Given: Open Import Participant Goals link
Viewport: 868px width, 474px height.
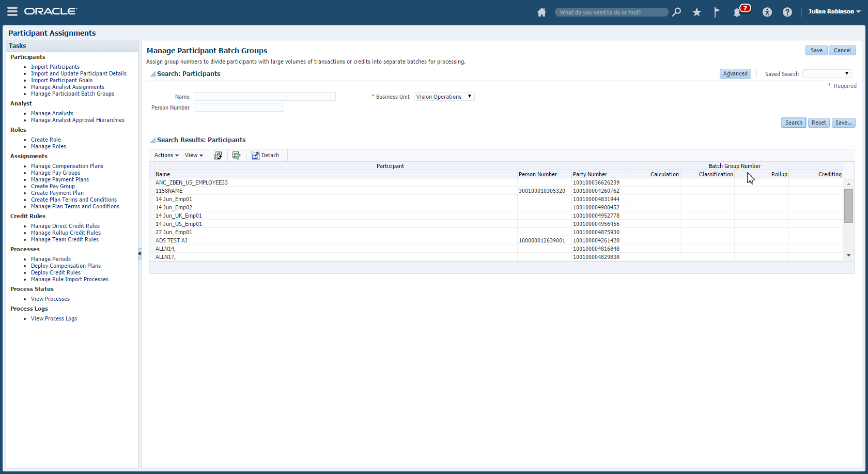Looking at the screenshot, I should [61, 80].
